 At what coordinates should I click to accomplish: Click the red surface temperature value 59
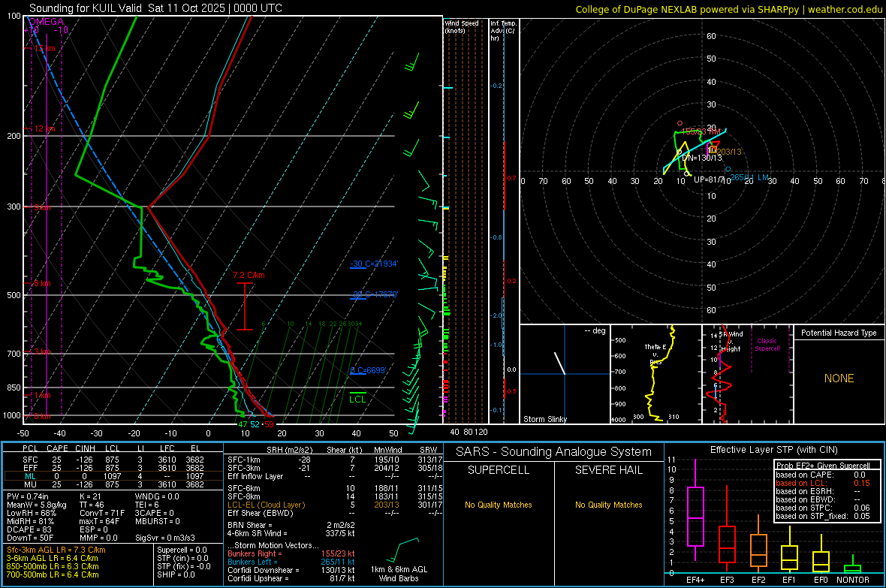(269, 424)
